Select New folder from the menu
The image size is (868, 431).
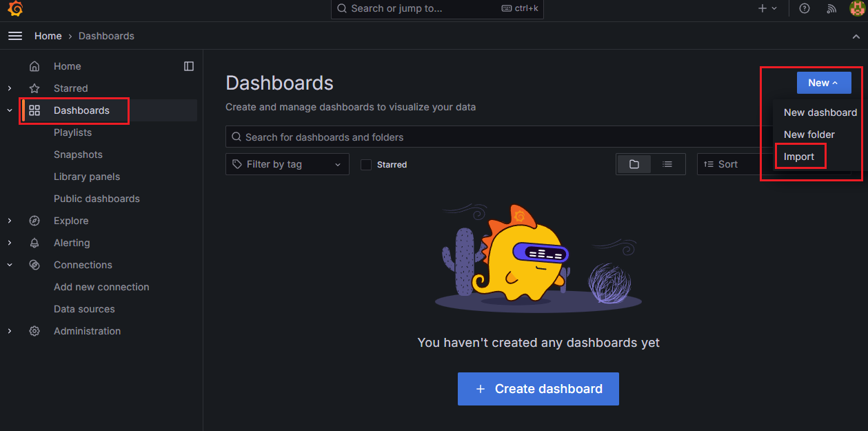(809, 134)
